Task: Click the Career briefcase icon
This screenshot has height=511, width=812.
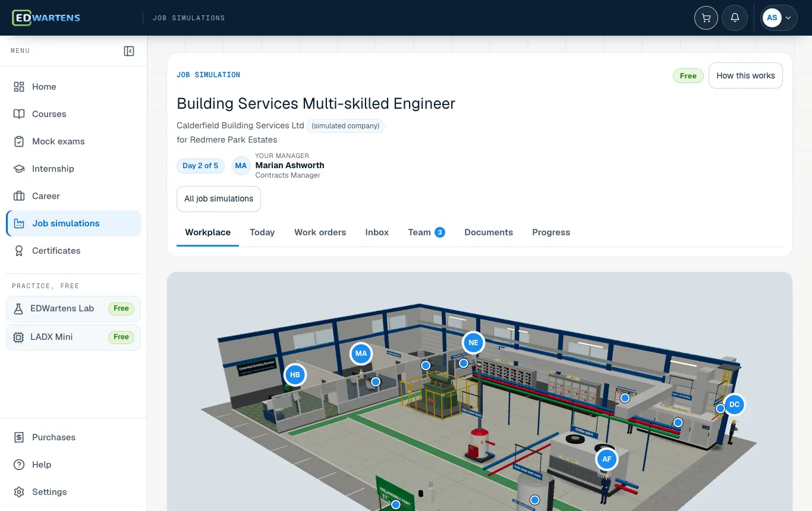Action: pos(19,196)
